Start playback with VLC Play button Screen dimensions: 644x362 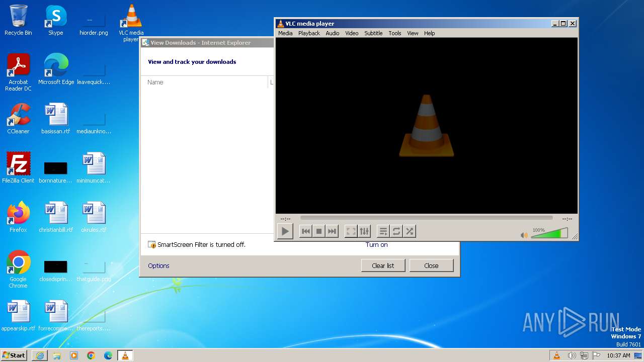[285, 231]
